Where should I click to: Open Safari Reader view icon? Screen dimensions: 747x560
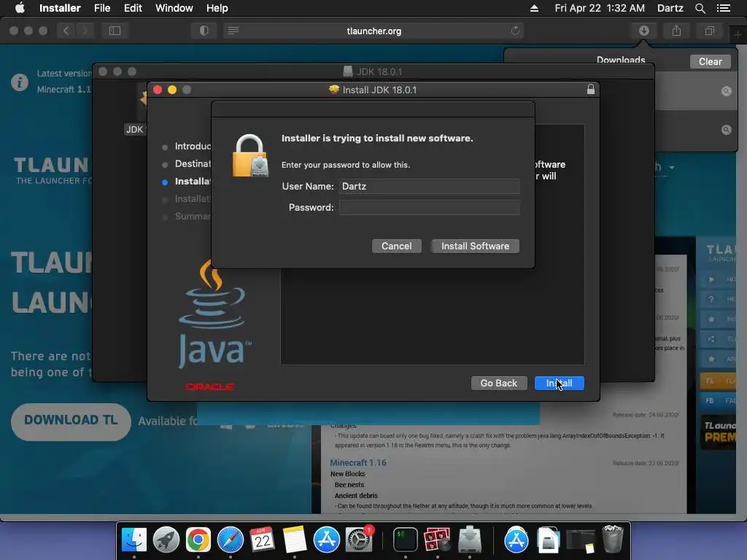pos(233,31)
